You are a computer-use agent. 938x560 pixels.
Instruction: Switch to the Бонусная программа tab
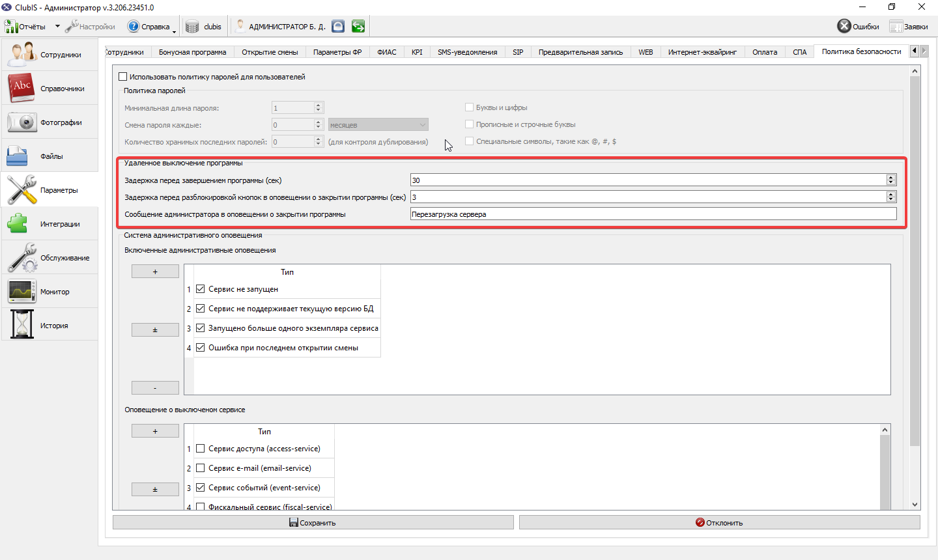pyautogui.click(x=193, y=52)
